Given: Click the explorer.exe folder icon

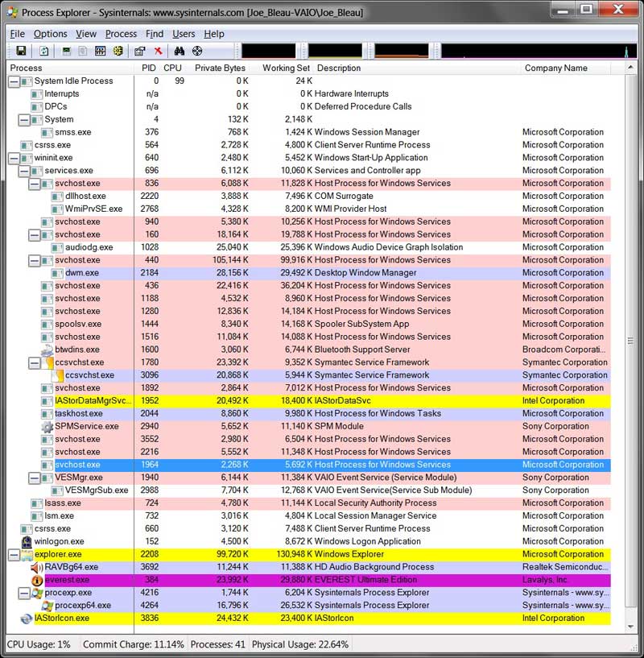Looking at the screenshot, I should pos(27,554).
